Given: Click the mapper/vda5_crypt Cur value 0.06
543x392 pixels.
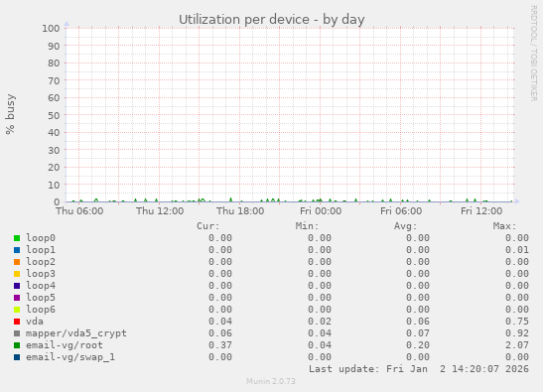Looking at the screenshot, I should click(x=220, y=333).
